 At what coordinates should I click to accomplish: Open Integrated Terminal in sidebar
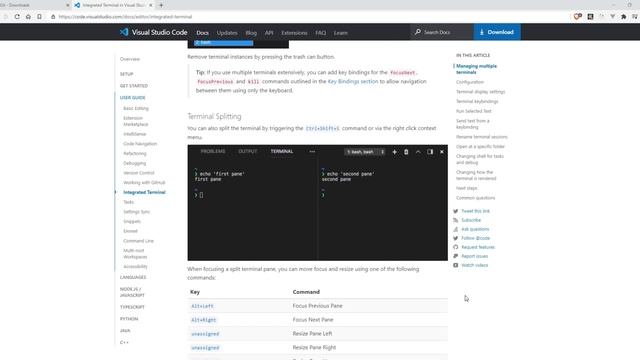point(144,192)
